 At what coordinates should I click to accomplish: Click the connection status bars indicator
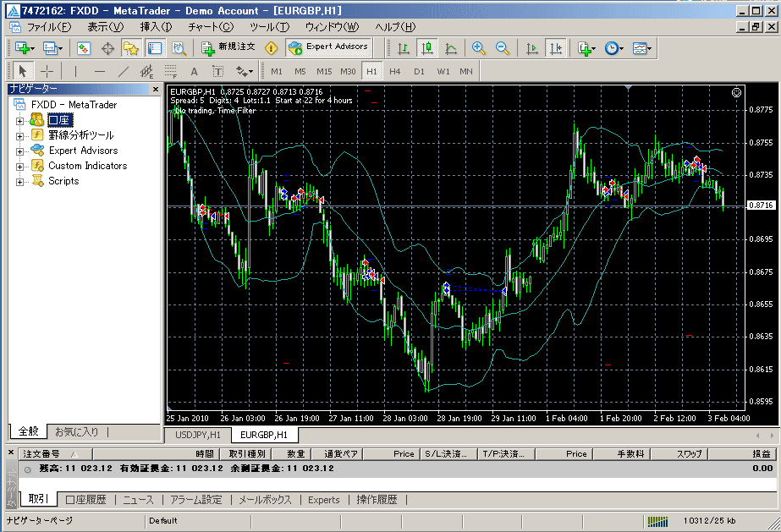(x=657, y=521)
